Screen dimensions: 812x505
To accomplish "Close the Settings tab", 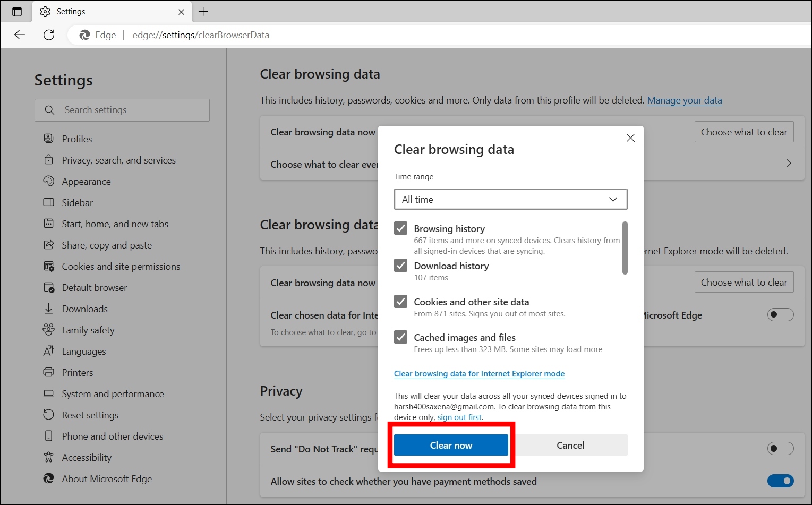I will click(181, 12).
